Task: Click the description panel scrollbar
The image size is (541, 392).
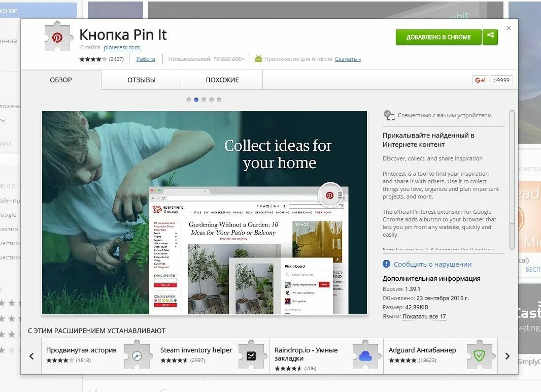Action: (512, 179)
